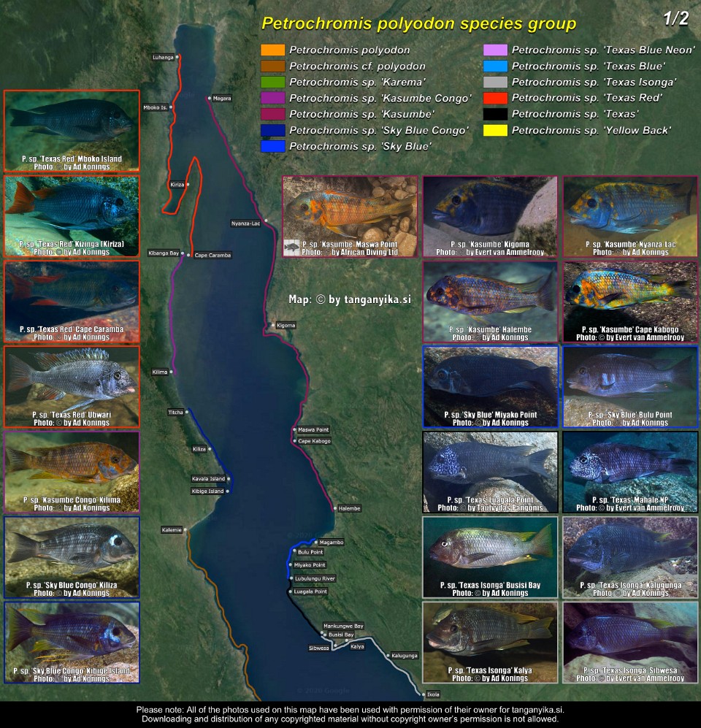
Task: View the 'Sky Blue' Bulu Point photo
Action: coord(630,386)
